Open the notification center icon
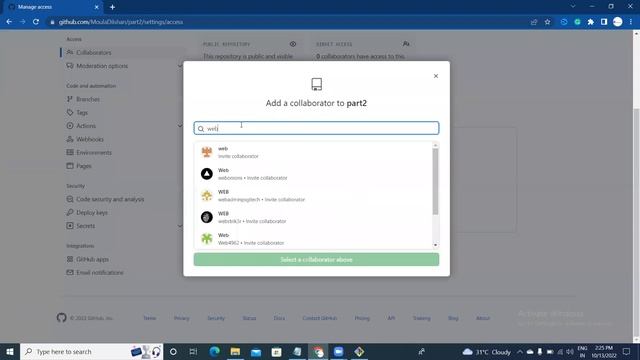Image resolution: width=640 pixels, height=360 pixels. click(x=627, y=351)
